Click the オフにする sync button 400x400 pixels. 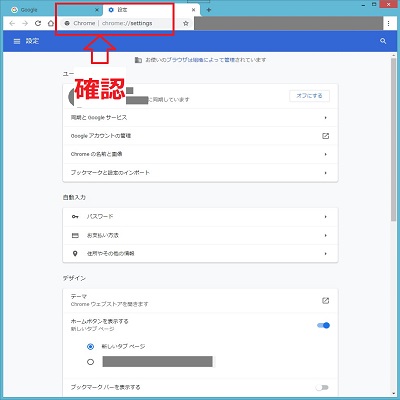309,96
